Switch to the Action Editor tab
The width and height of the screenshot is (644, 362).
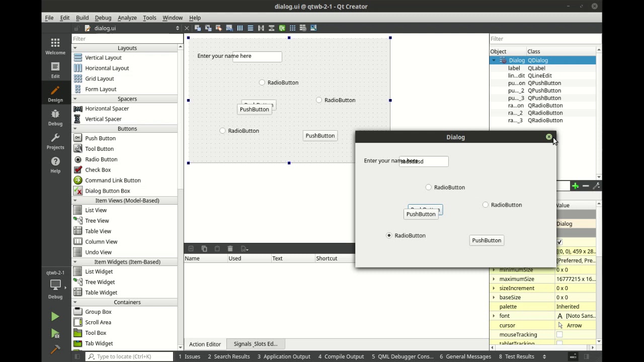[x=205, y=344]
